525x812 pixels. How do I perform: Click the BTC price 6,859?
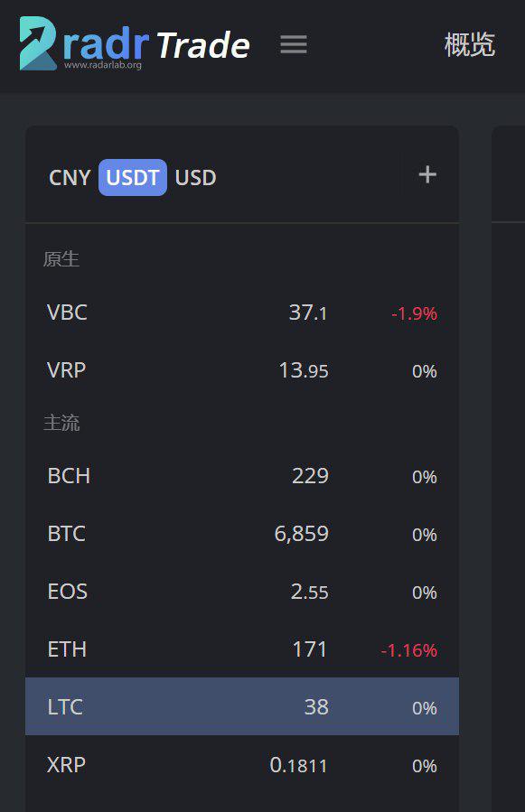(301, 534)
